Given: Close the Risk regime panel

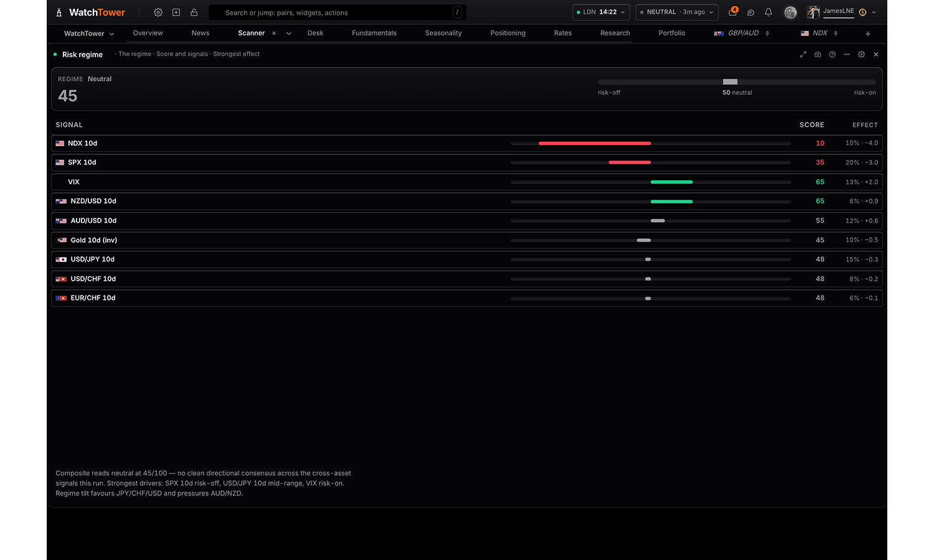Looking at the screenshot, I should click(876, 55).
